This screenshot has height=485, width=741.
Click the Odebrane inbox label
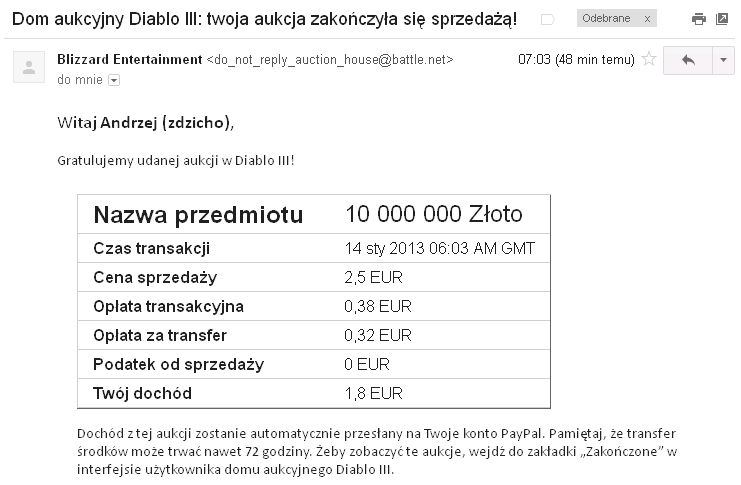(606, 18)
